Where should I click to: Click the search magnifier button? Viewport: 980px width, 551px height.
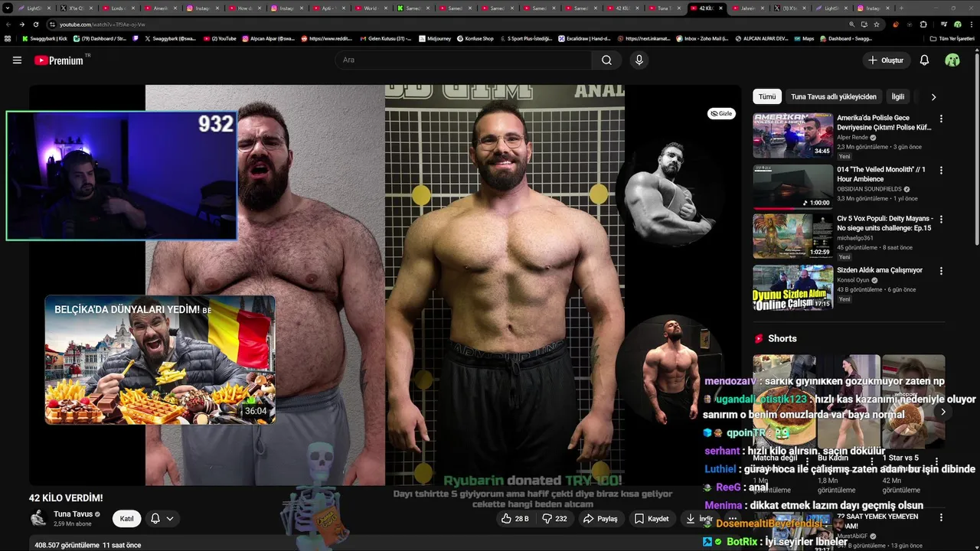click(606, 60)
